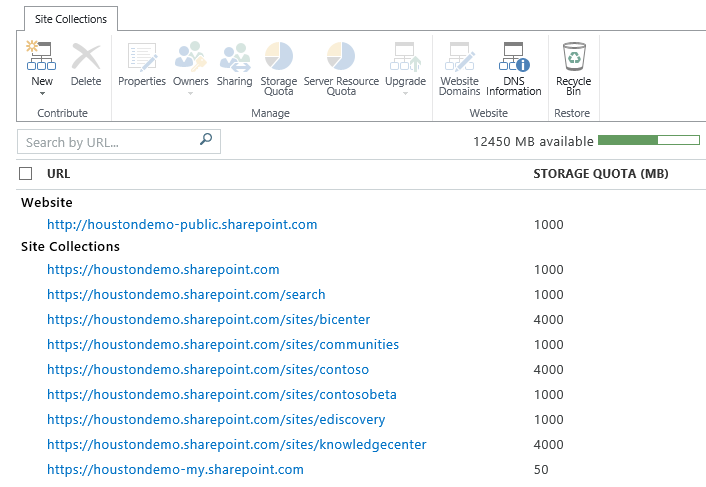Click the Website group heading in list

coord(46,203)
